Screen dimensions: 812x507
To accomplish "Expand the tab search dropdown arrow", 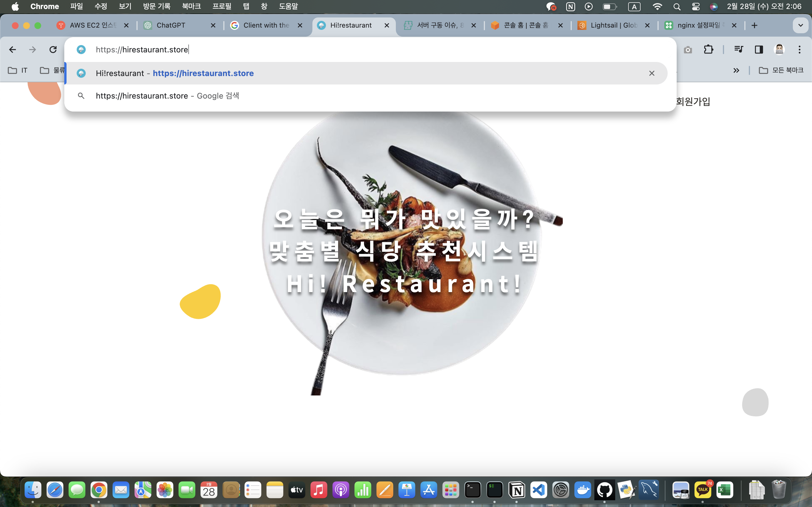I will click(800, 25).
